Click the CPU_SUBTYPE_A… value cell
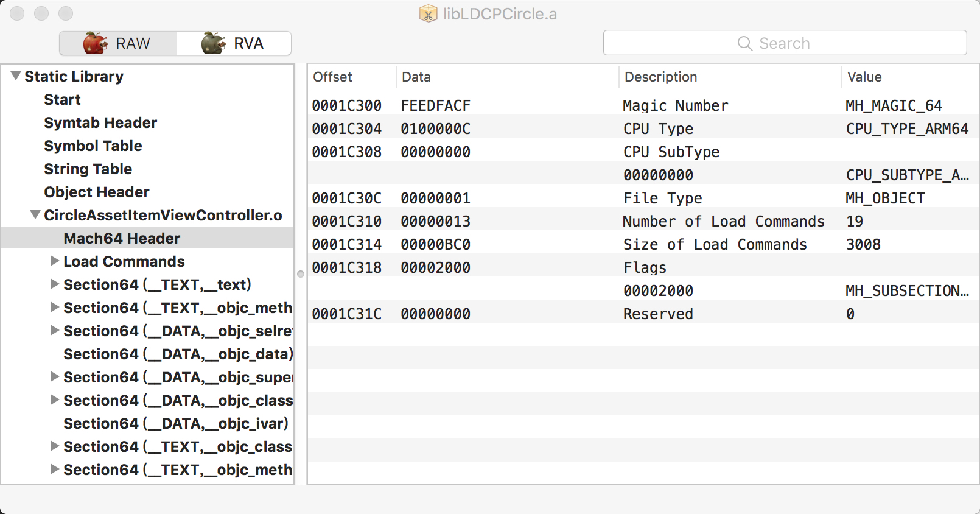The image size is (980, 514). pos(908,175)
